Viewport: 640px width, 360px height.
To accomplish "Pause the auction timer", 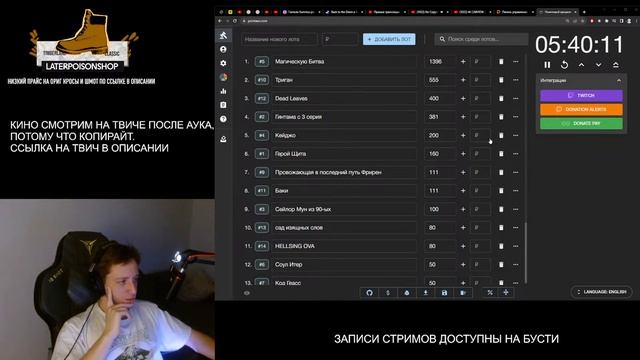I will pyautogui.click(x=547, y=65).
